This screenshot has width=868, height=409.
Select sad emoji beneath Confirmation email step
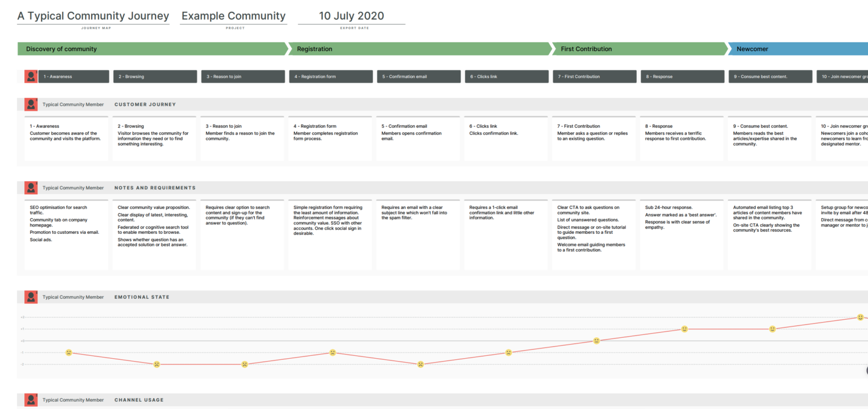[x=419, y=364]
